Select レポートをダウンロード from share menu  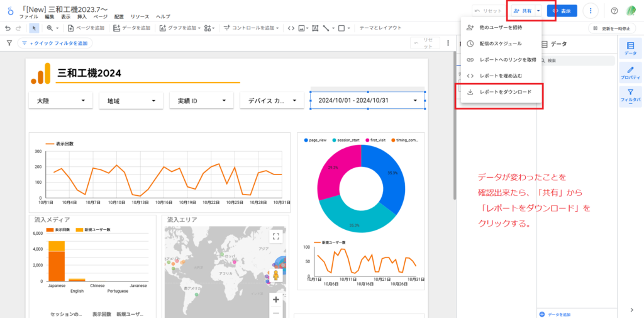click(505, 92)
